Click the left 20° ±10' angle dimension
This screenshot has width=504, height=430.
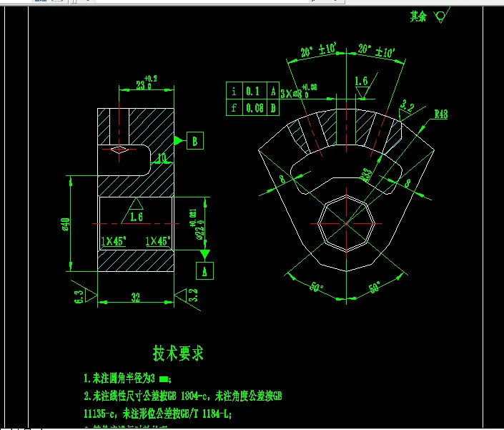318,51
